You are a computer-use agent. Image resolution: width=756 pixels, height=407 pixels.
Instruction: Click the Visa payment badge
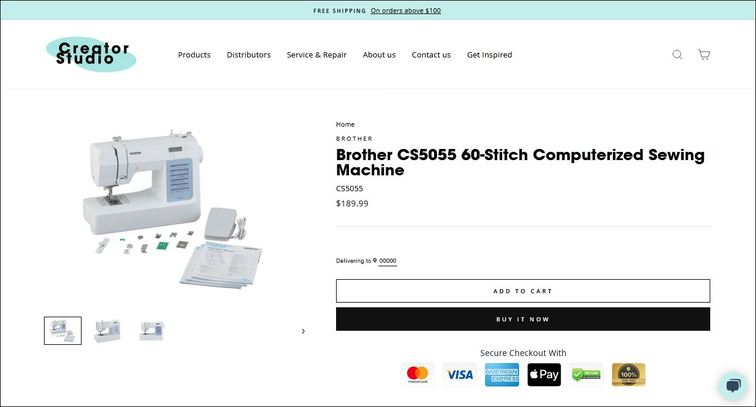[x=460, y=374]
